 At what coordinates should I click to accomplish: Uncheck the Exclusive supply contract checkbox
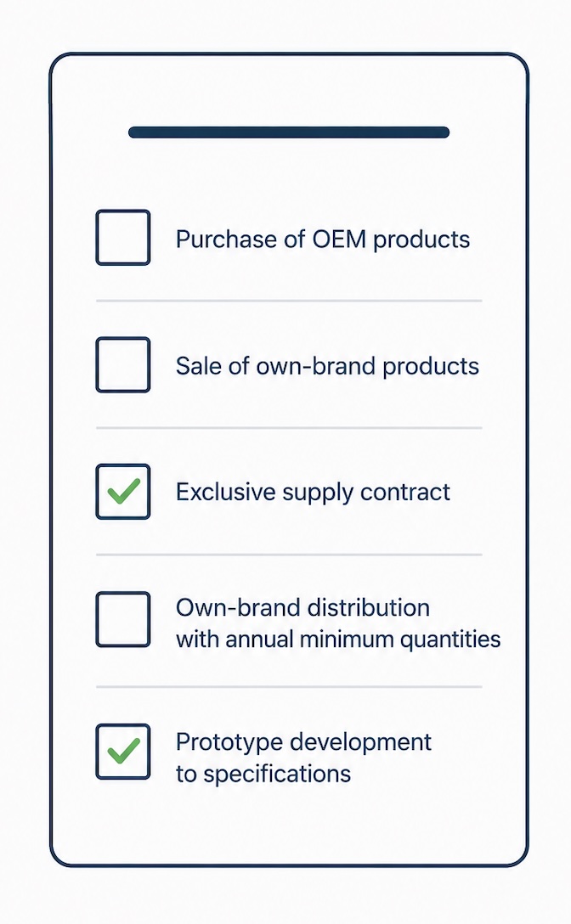tap(122, 492)
